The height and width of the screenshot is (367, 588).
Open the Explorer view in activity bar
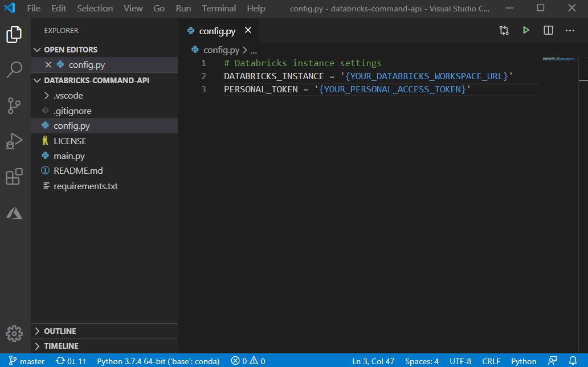pyautogui.click(x=14, y=35)
